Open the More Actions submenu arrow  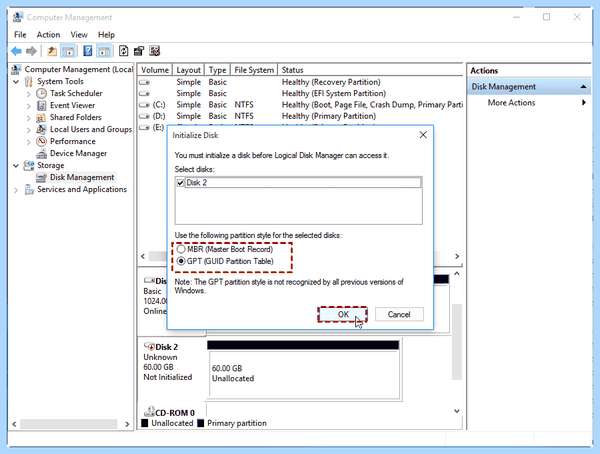click(584, 103)
